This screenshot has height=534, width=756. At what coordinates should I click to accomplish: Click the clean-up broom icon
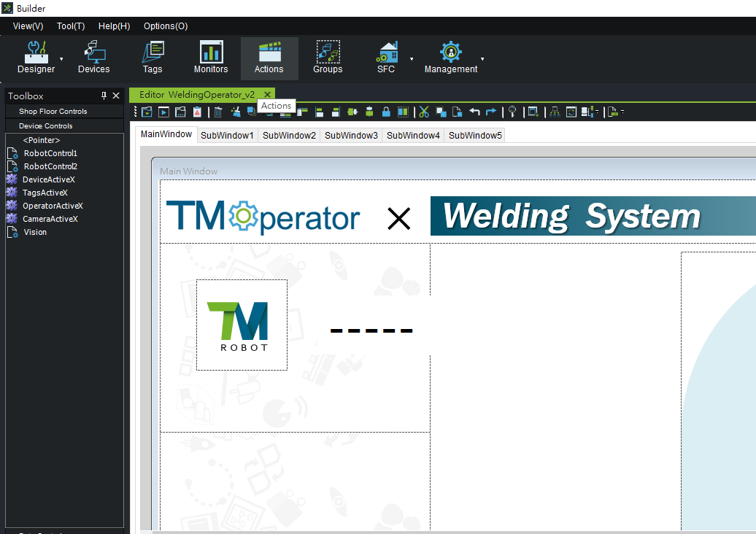coord(235,112)
